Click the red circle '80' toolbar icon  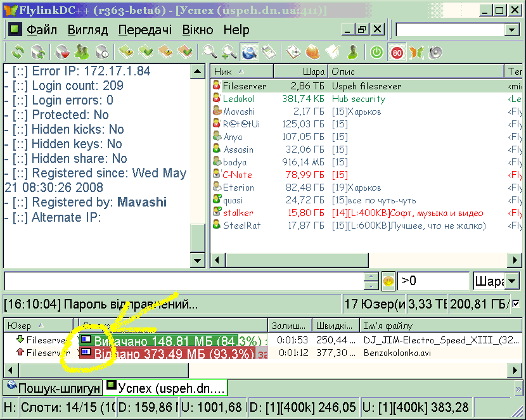click(x=397, y=52)
